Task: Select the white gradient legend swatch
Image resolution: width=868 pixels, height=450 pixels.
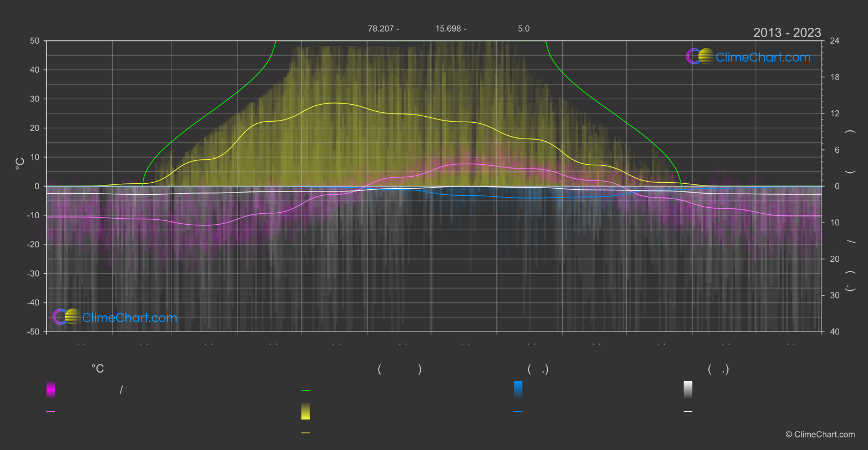Action: tap(688, 389)
